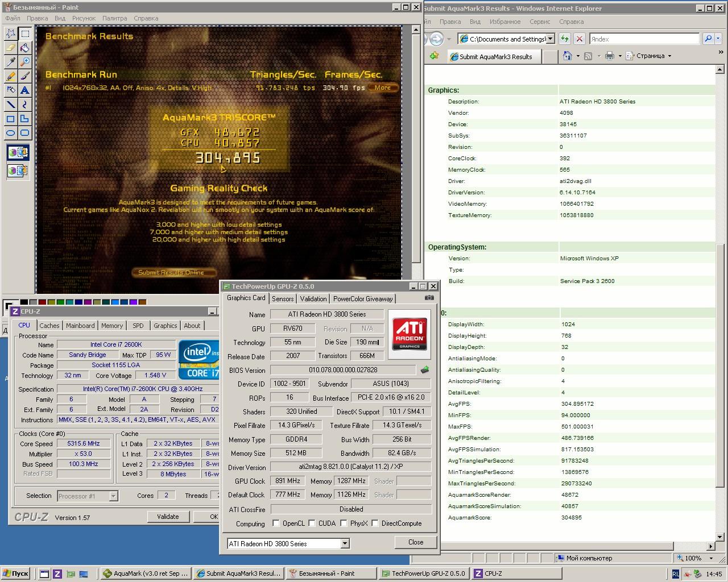
Task: Open the dropdown arrow next to Home icon
Action: click(x=578, y=56)
